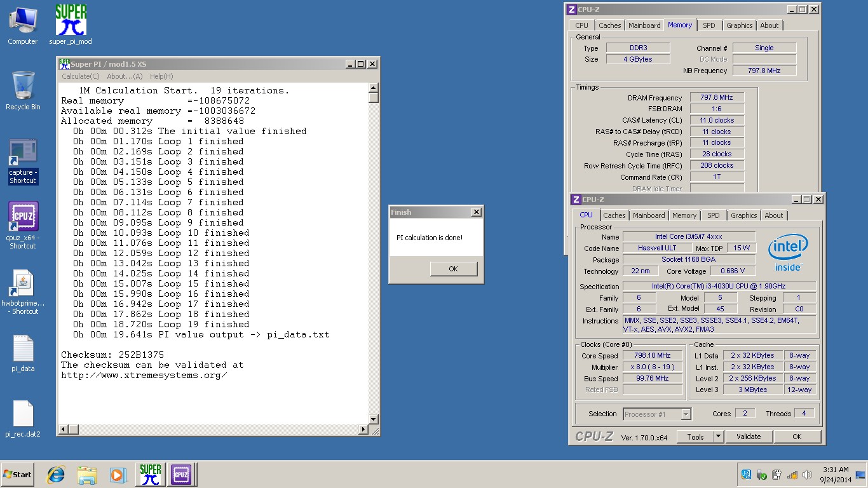Click the Checksum: 252B1375 line
Screen dimensions: 868x488
pos(112,355)
